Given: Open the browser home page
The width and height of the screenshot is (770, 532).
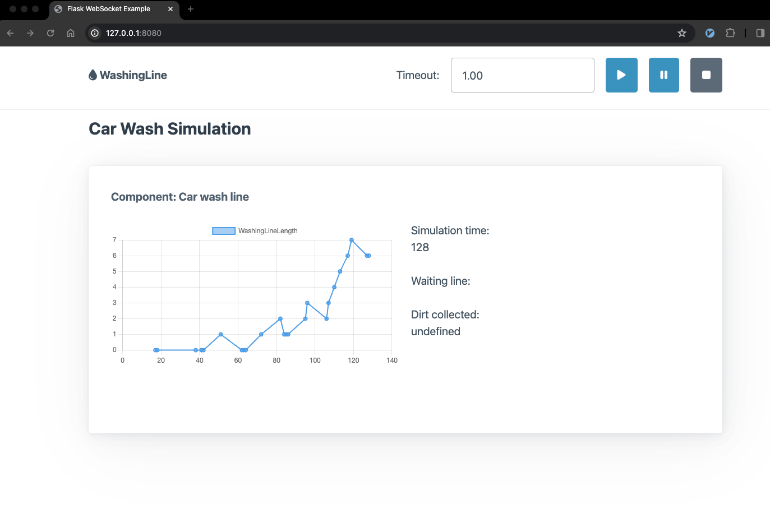Looking at the screenshot, I should click(71, 33).
